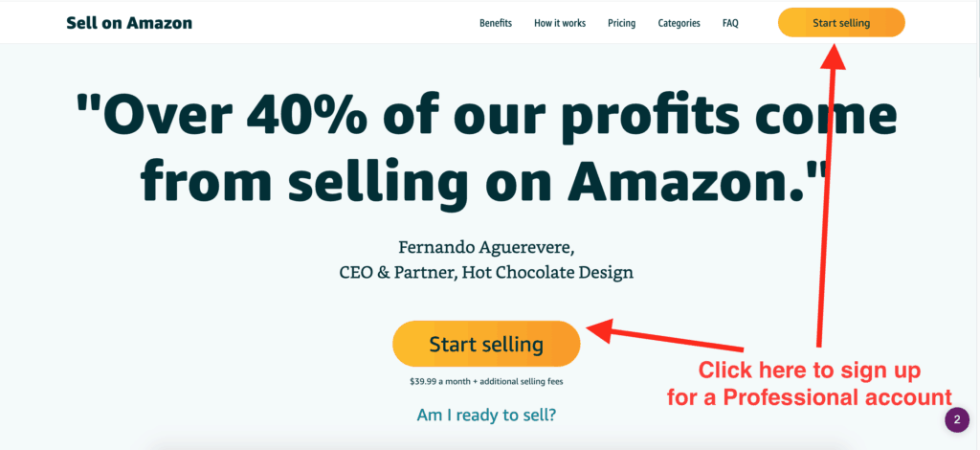Click the purple badge showing 2
The height and width of the screenshot is (450, 980).
pos(957,420)
